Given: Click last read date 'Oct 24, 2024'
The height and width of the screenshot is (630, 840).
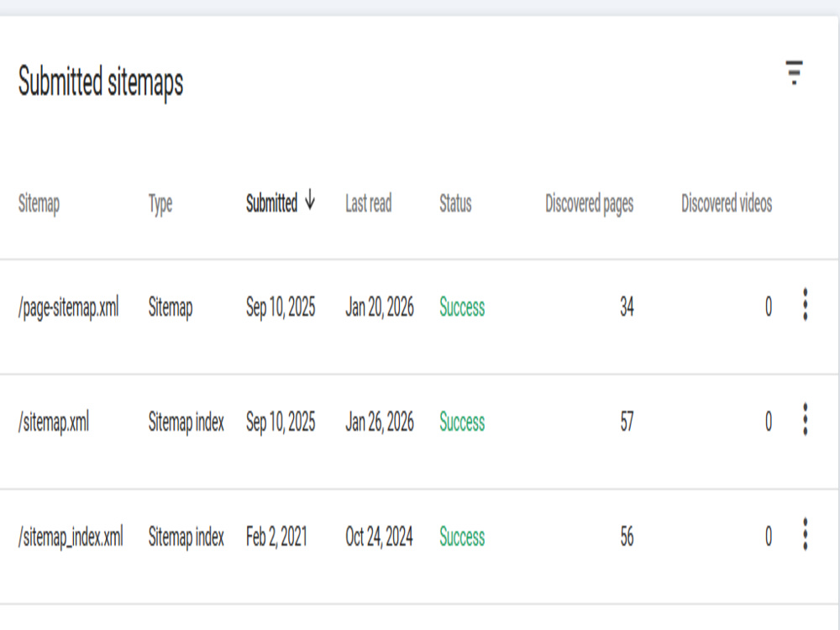Looking at the screenshot, I should click(379, 537).
